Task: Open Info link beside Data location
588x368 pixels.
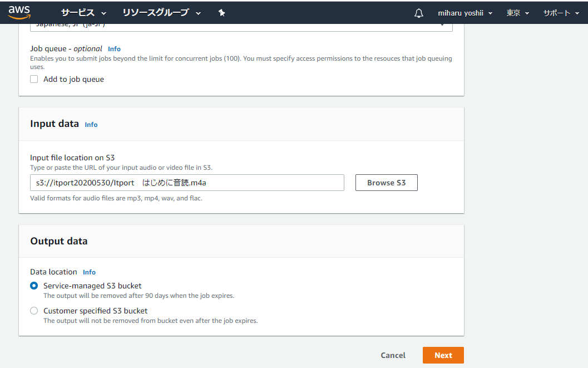Action: pyautogui.click(x=89, y=272)
